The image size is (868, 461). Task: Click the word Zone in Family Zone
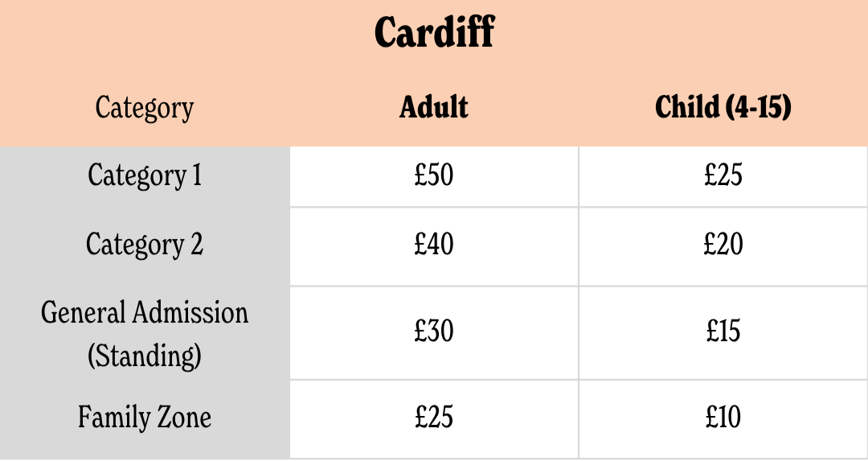[x=184, y=418]
